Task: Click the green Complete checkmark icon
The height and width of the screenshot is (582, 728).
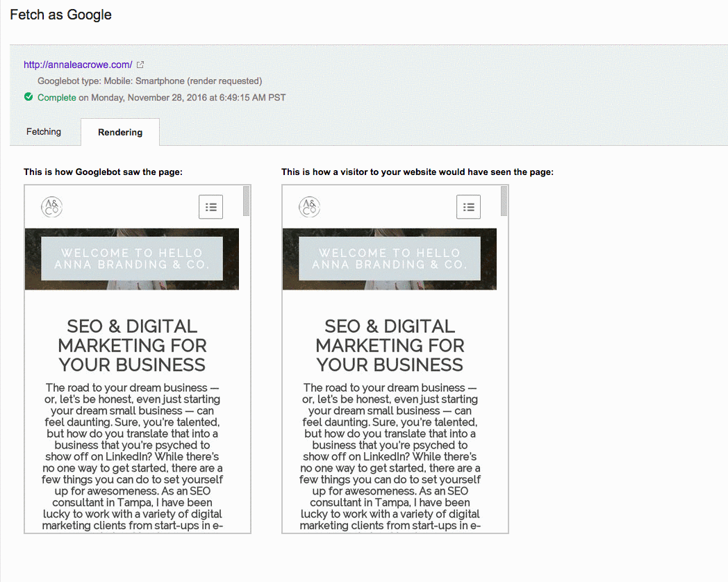Action: point(28,97)
